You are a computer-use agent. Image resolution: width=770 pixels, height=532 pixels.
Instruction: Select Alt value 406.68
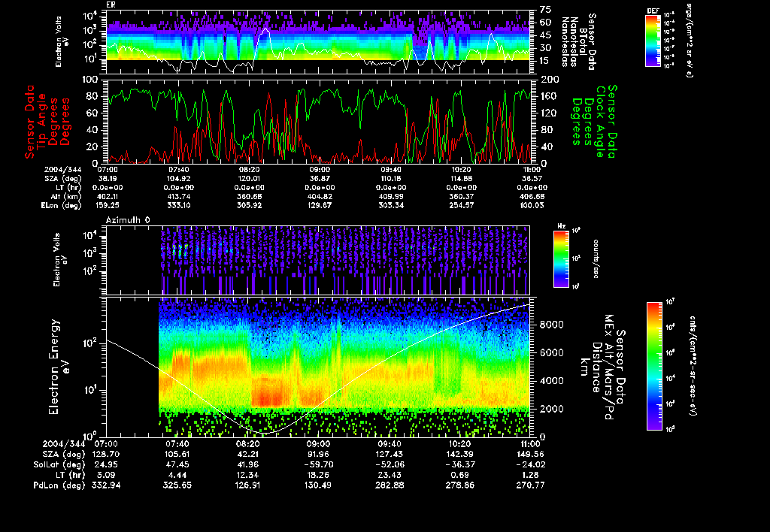[532, 197]
